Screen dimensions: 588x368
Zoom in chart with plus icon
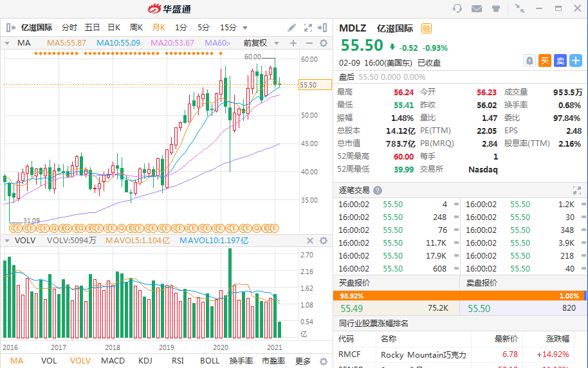(293, 43)
